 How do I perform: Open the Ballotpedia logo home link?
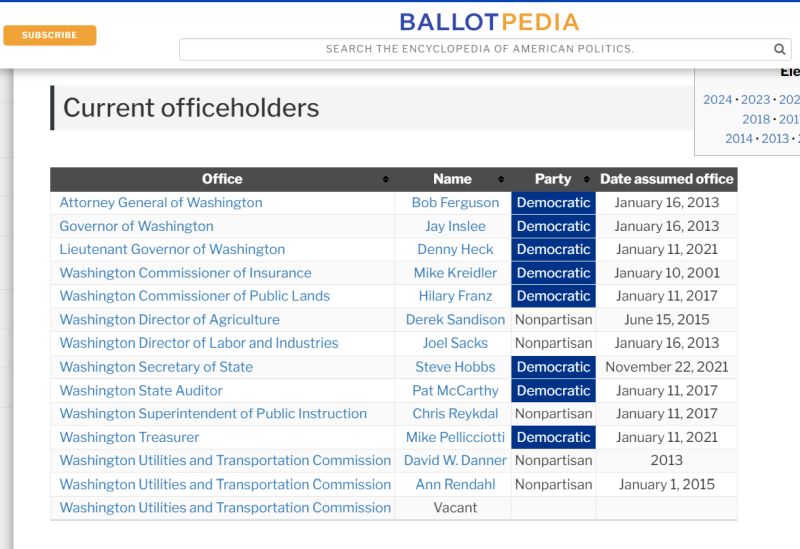point(489,22)
